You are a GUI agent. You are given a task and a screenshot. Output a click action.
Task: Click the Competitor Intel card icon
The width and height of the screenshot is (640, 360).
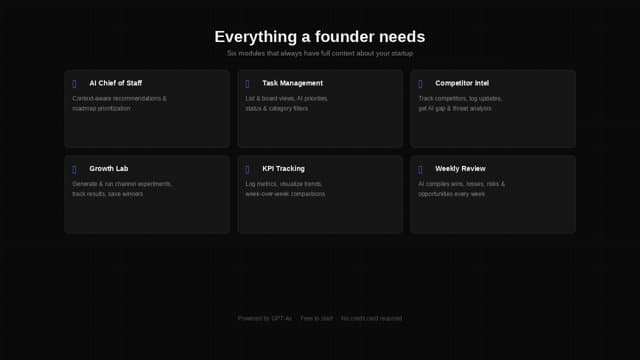420,84
